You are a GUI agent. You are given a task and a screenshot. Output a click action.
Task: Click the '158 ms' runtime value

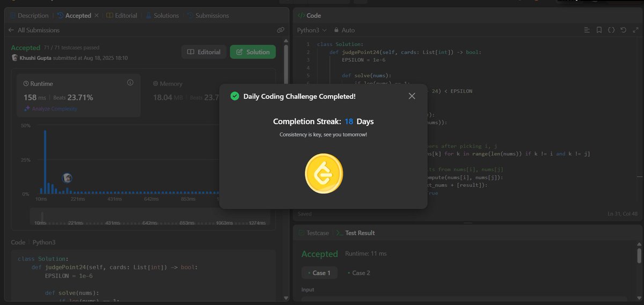click(x=34, y=97)
